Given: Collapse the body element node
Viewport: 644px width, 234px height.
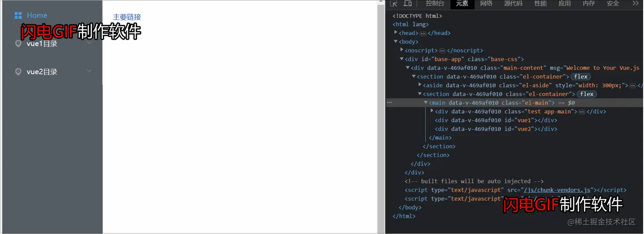Looking at the screenshot, I should pyautogui.click(x=396, y=42).
